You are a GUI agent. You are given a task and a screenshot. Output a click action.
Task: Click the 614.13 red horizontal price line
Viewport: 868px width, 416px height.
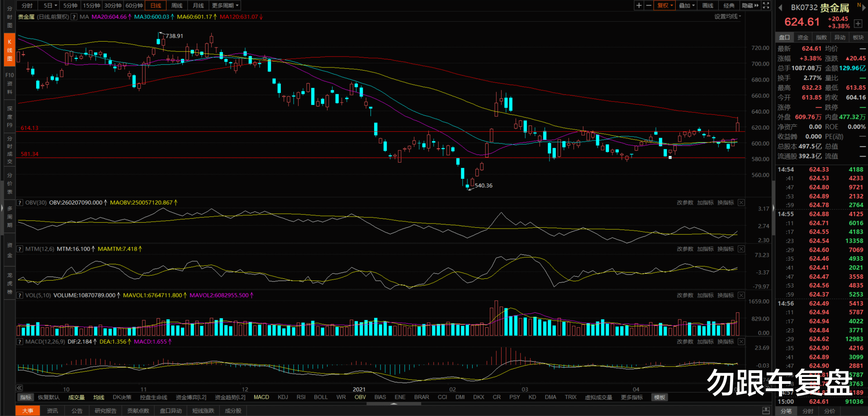tap(380, 132)
